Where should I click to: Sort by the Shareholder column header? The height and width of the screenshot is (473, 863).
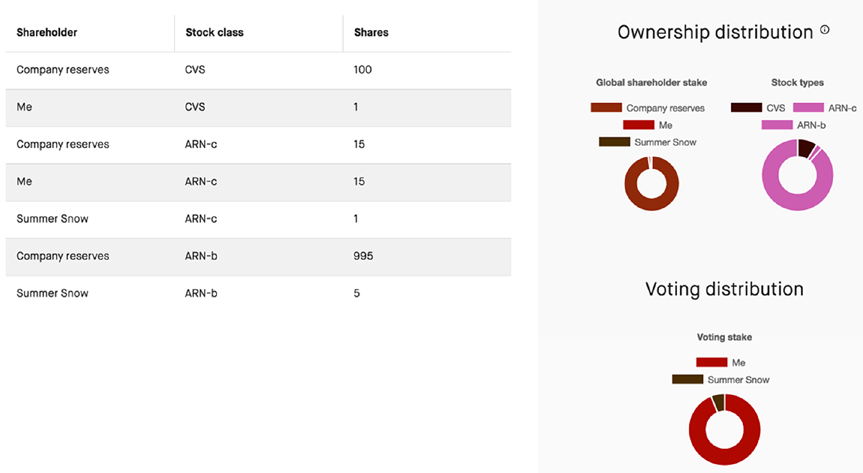[47, 33]
